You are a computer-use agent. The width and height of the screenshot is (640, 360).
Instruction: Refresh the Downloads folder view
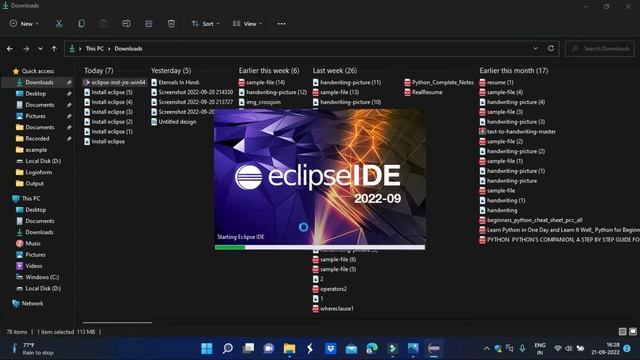(551, 48)
